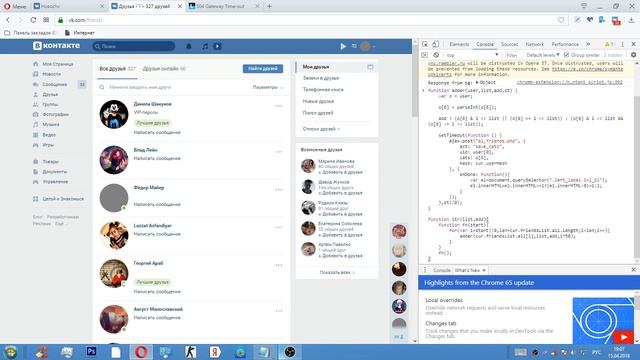Click the Найти друзей button

point(263,69)
